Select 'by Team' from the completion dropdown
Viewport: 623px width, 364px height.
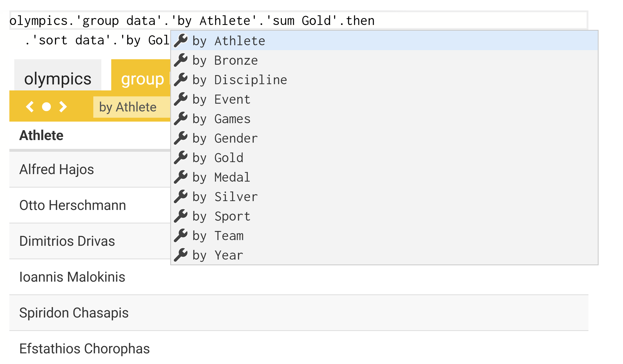[x=218, y=236]
